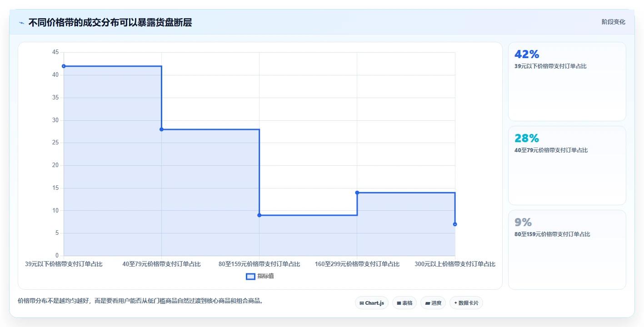Image resolution: width=644 pixels, height=327 pixels.
Task: Toggle the 指标值 legend item
Action: (260, 276)
